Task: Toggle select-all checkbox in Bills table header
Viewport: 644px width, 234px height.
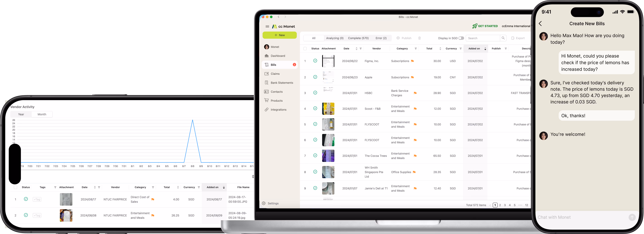Action: pos(305,49)
